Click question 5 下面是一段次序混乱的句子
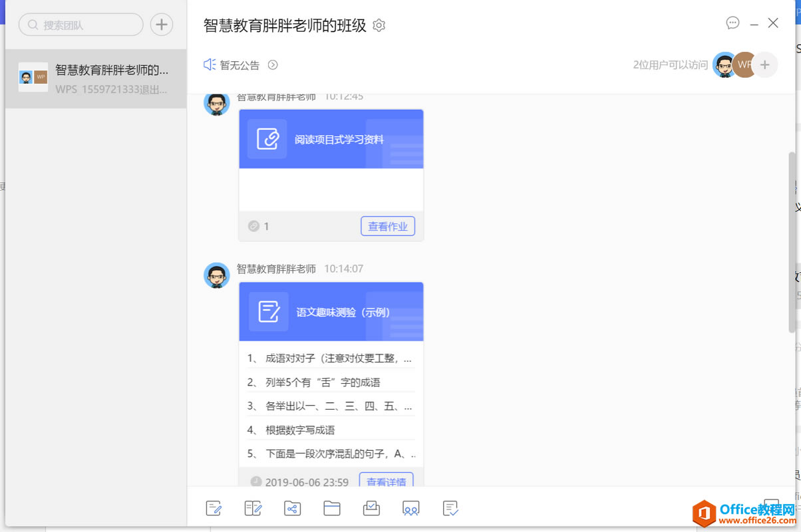The image size is (801, 532). coord(331,454)
